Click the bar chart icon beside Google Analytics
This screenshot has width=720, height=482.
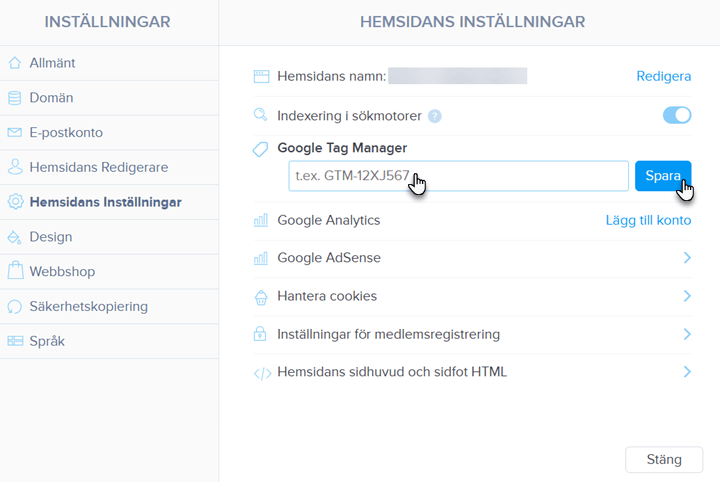coord(260,220)
